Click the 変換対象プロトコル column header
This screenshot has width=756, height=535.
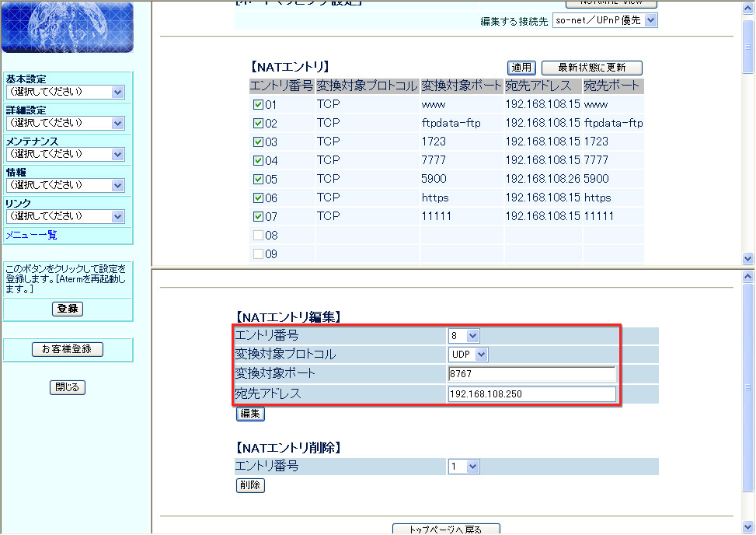click(x=367, y=86)
